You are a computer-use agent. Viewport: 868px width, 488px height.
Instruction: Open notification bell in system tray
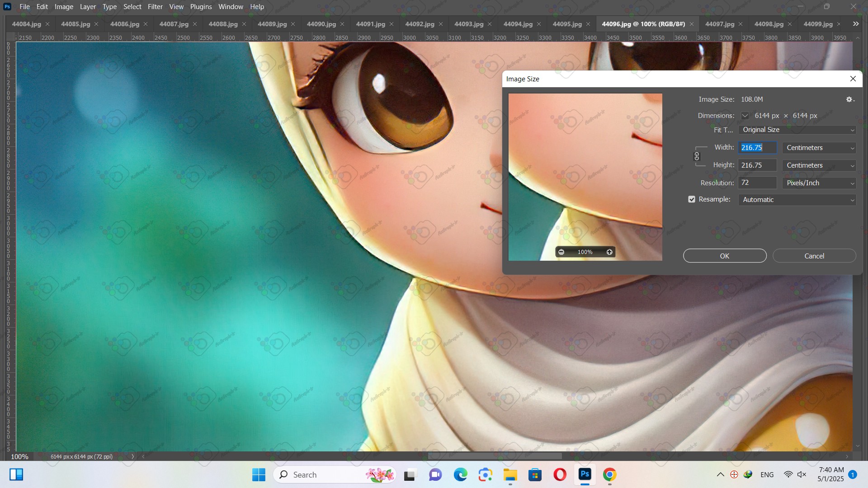click(x=853, y=474)
